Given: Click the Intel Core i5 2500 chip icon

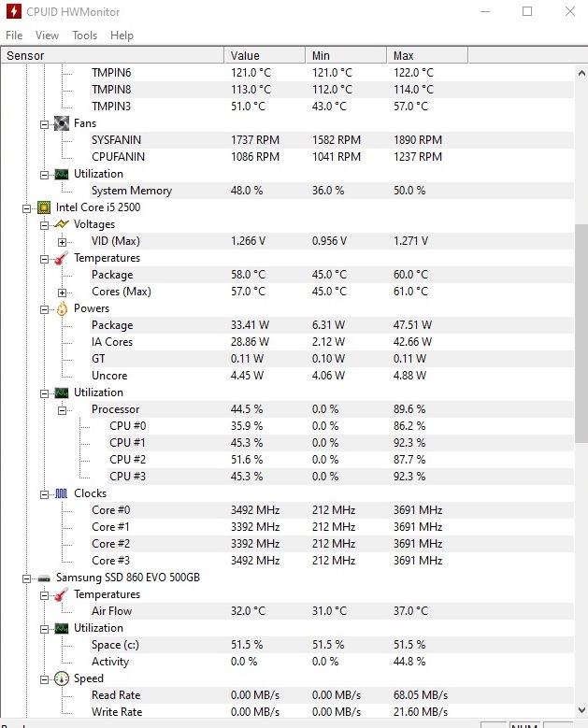Looking at the screenshot, I should pyautogui.click(x=44, y=207).
